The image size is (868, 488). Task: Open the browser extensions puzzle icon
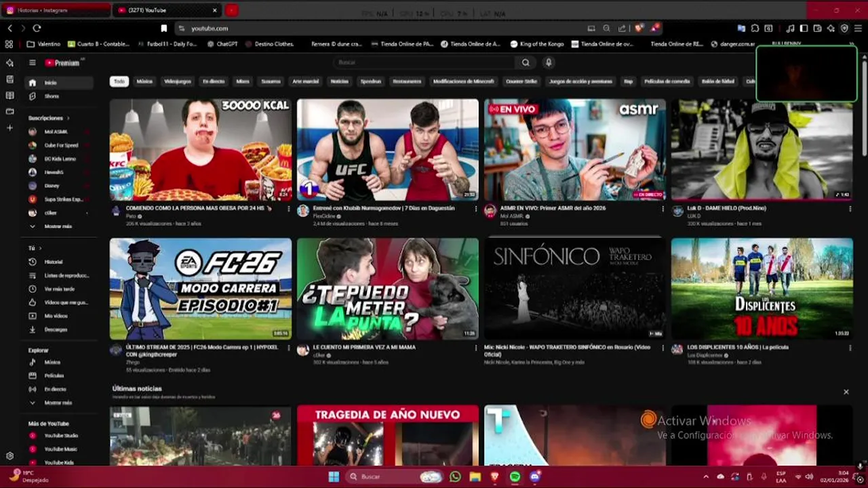click(754, 28)
